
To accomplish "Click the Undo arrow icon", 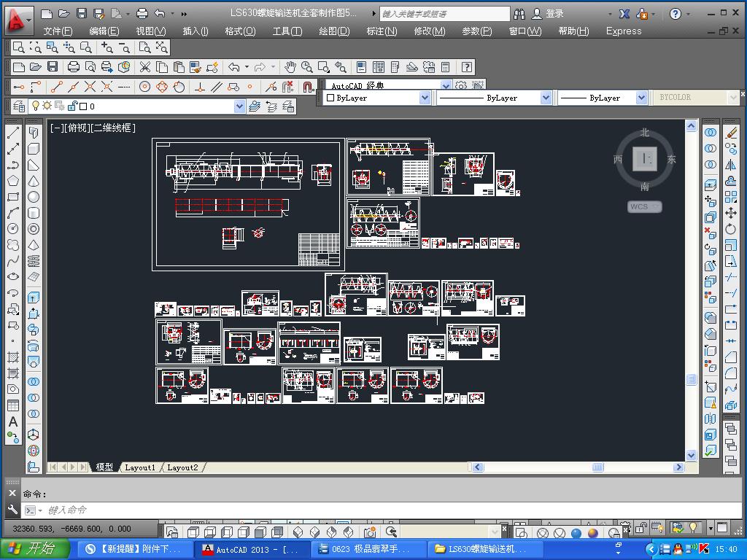I will click(233, 67).
